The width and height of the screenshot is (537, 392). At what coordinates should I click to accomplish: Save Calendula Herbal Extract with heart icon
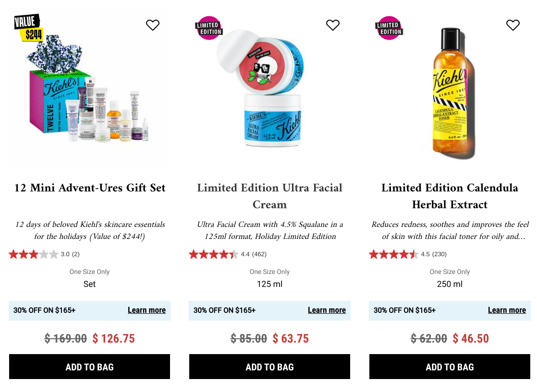(x=513, y=25)
